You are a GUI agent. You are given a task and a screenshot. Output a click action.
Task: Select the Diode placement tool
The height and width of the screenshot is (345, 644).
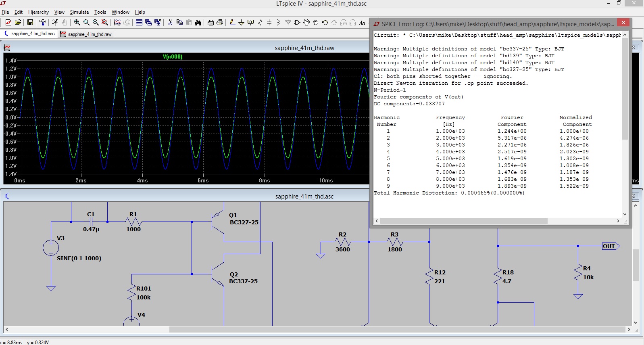[288, 23]
